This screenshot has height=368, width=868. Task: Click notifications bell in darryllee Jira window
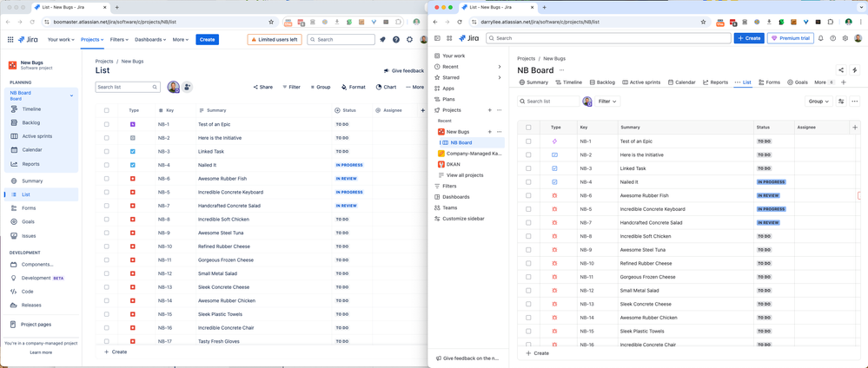coord(821,38)
